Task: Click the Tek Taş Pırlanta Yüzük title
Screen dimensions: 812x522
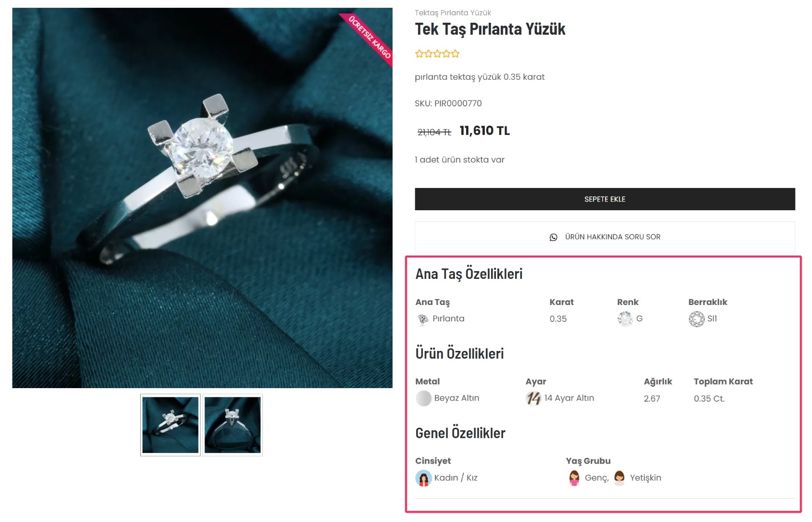Action: (490, 29)
